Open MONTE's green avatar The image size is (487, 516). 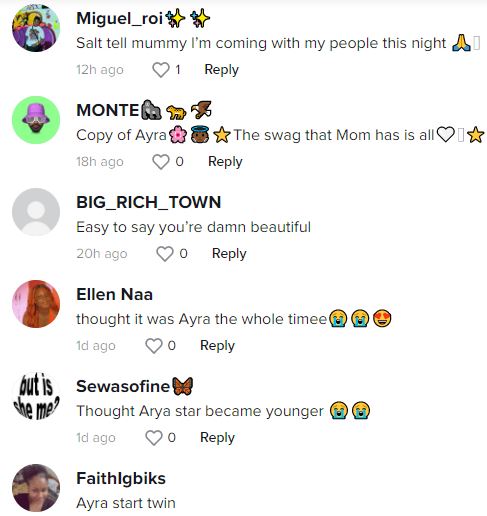[36, 120]
